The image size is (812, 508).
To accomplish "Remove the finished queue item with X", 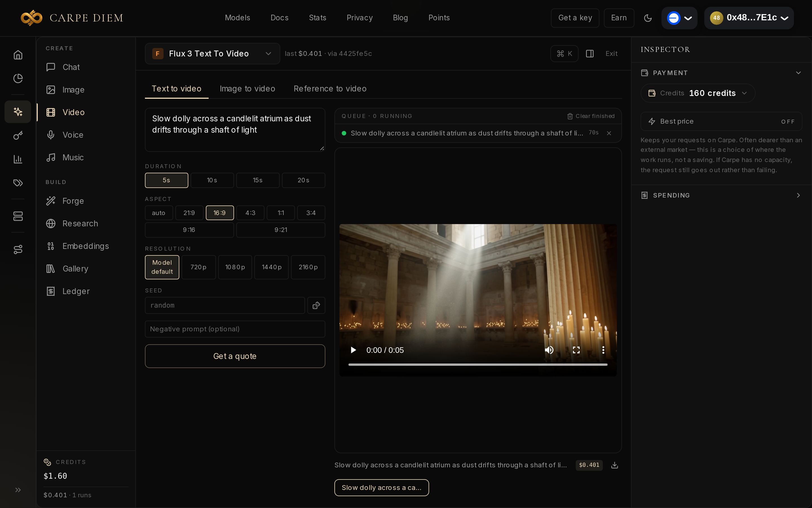I will (609, 133).
